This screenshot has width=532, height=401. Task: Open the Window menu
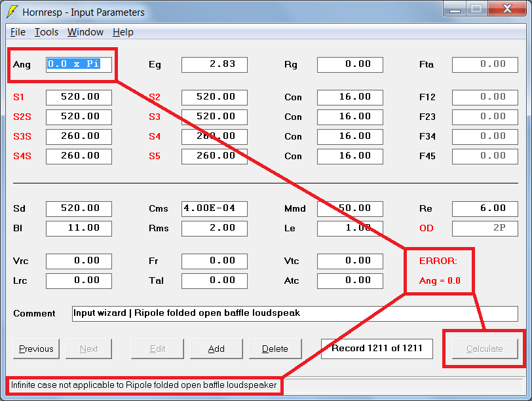85,32
